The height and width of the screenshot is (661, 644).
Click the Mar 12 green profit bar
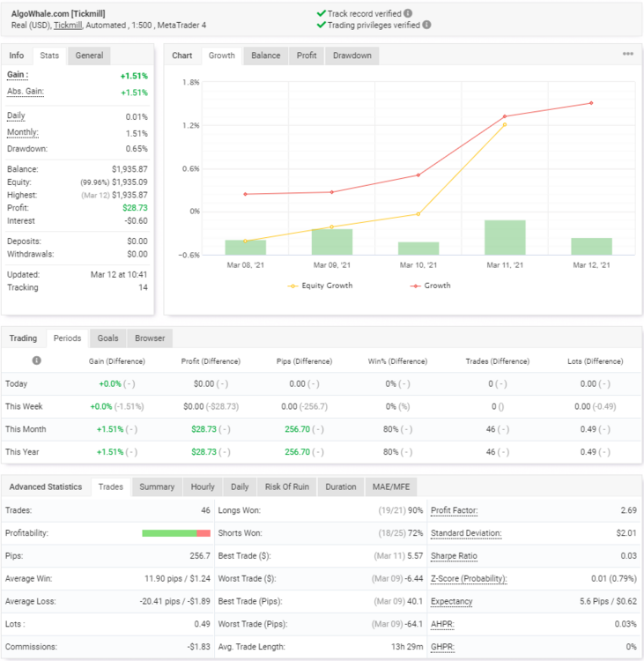[591, 246]
